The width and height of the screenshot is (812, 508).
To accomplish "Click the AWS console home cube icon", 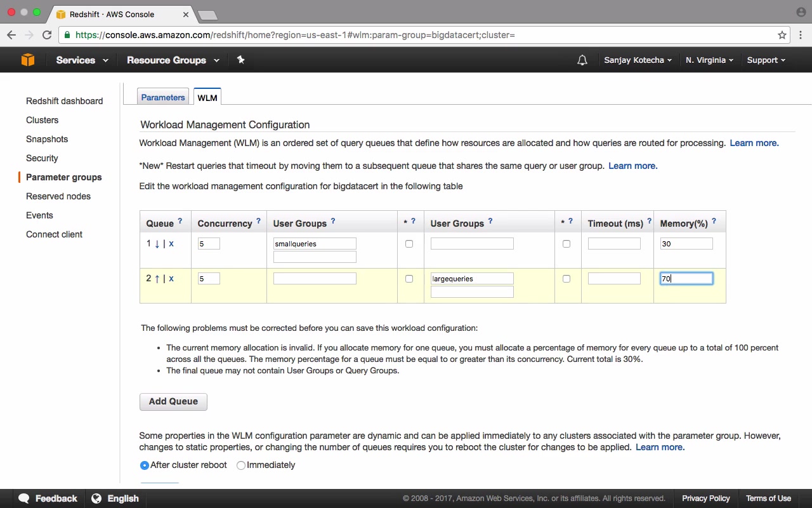I will tap(28, 60).
